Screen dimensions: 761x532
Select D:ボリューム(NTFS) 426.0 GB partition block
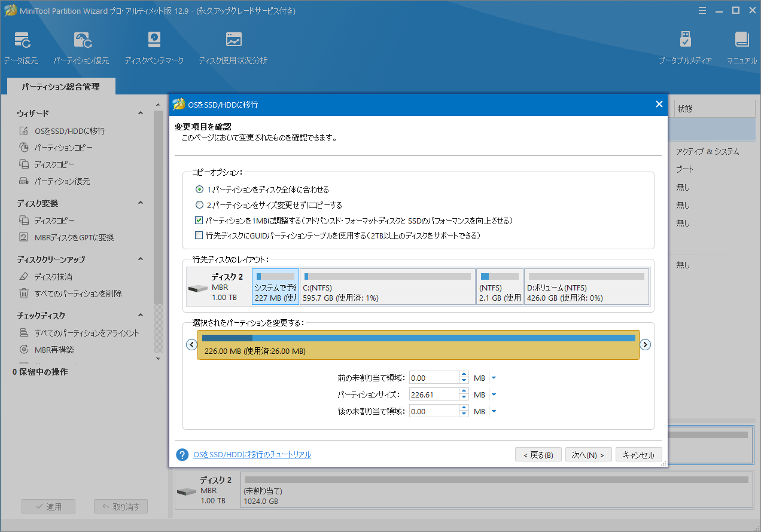pos(587,286)
